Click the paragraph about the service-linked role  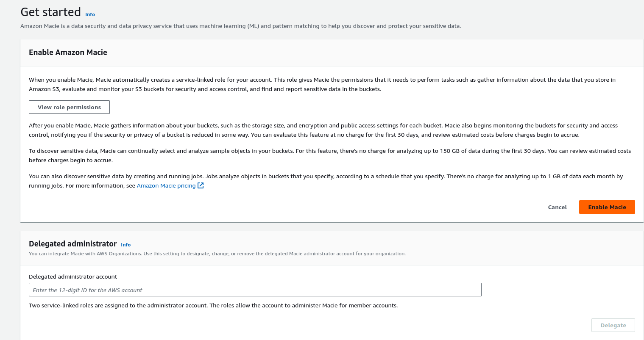click(x=322, y=84)
